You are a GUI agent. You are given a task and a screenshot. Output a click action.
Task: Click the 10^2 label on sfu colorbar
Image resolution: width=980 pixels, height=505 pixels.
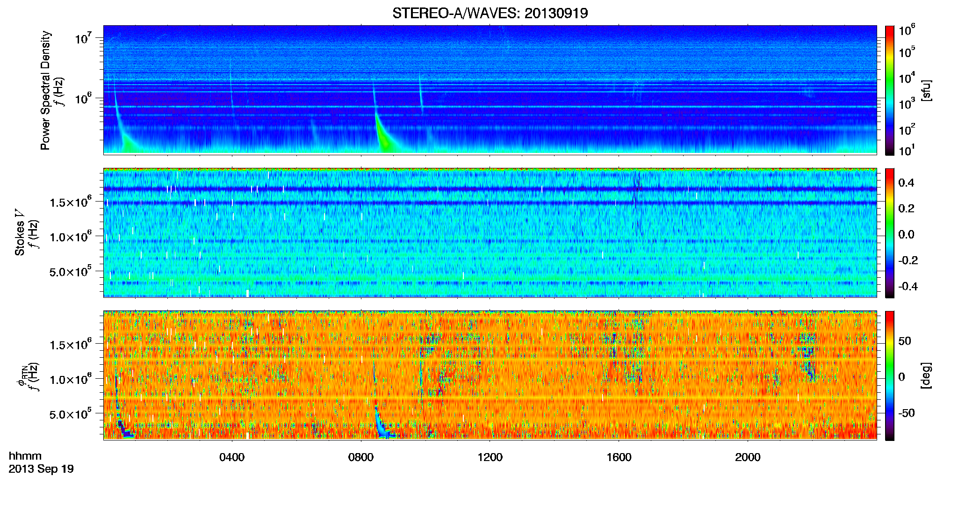coord(907,130)
